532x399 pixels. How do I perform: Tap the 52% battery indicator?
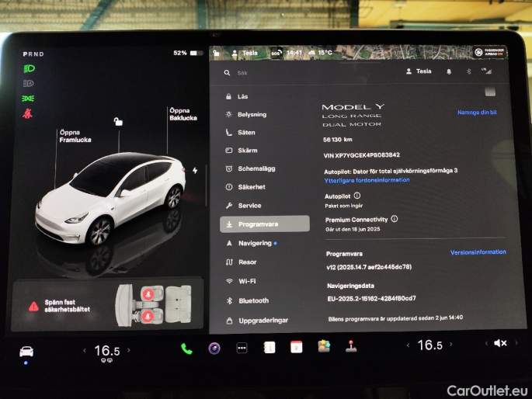coord(188,53)
